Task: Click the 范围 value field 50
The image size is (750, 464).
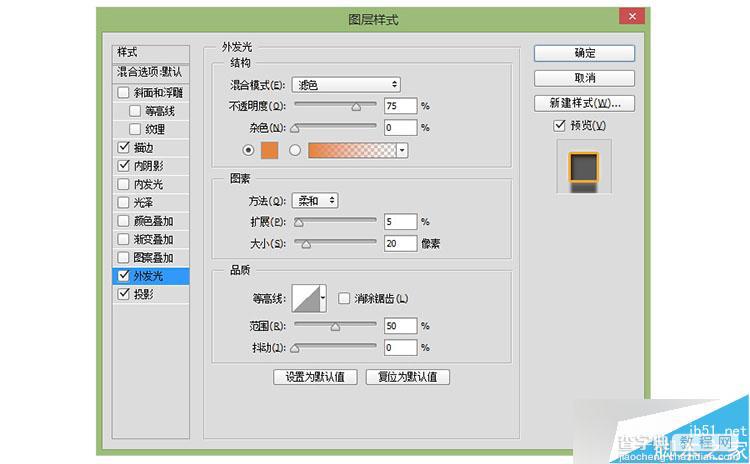Action: (x=400, y=326)
